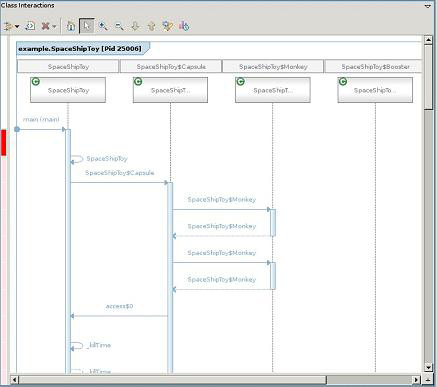Click the upper _killTime self-call label
The width and height of the screenshot is (437, 387).
click(99, 345)
